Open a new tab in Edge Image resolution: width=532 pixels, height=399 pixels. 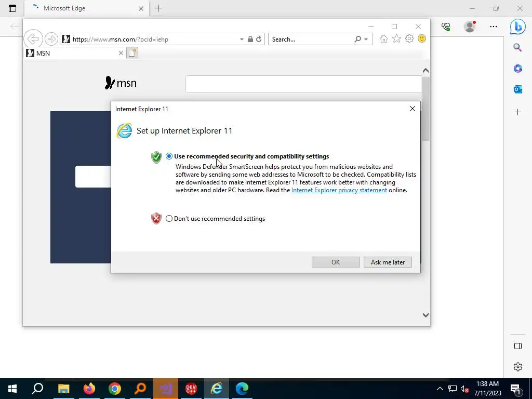pos(158,8)
